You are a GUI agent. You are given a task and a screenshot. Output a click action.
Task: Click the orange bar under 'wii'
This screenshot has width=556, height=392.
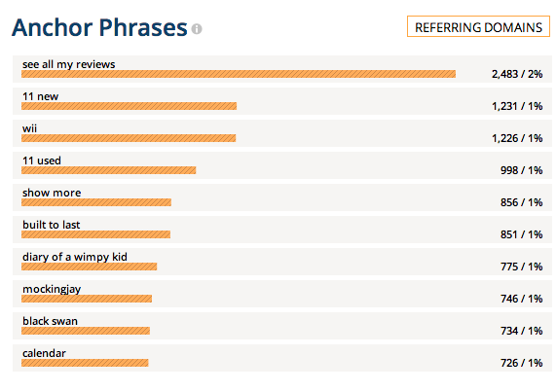click(129, 138)
